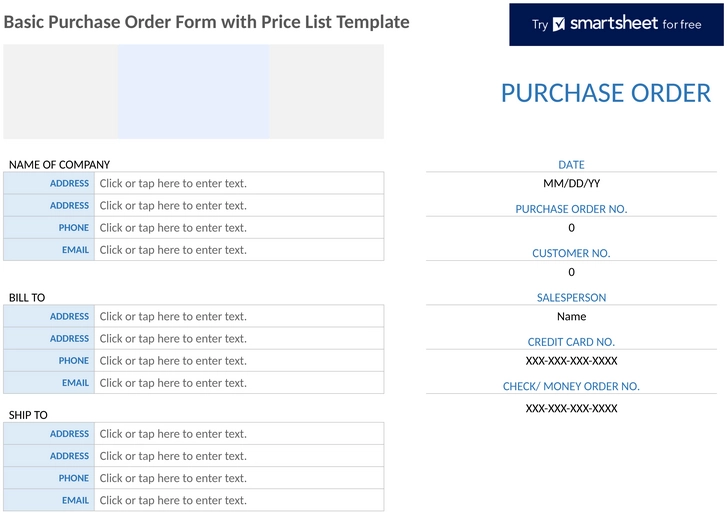Click the Customer No. value
This screenshot has height=513, width=727.
(571, 272)
